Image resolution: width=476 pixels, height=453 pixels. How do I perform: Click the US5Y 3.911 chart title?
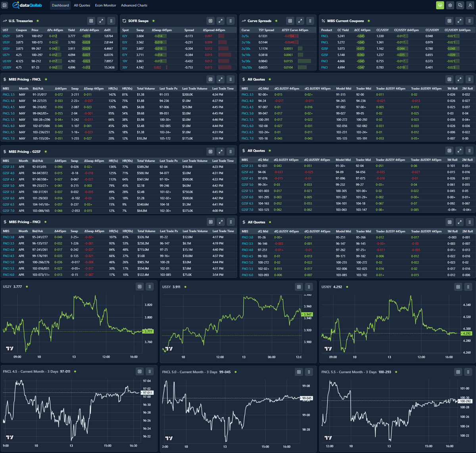[x=171, y=287]
